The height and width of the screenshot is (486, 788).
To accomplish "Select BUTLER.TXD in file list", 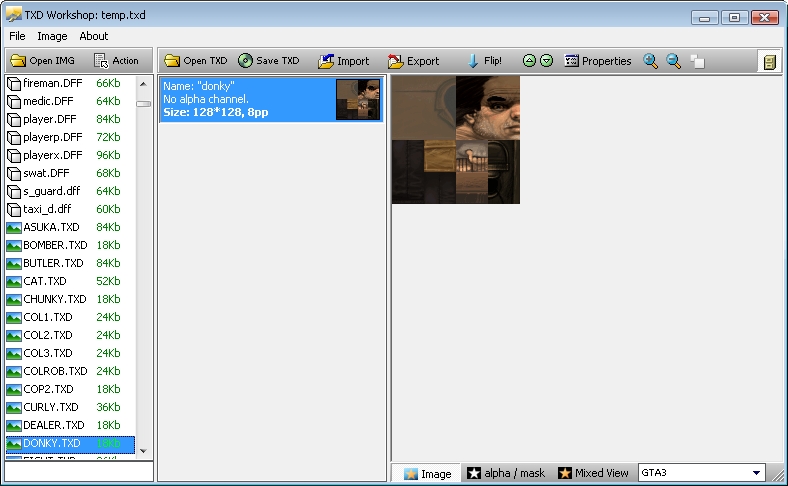I will (70, 263).
